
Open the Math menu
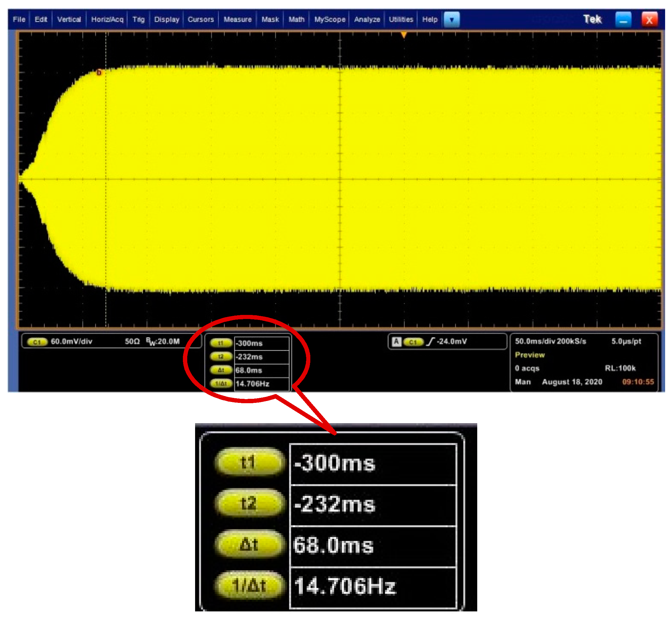(x=297, y=19)
